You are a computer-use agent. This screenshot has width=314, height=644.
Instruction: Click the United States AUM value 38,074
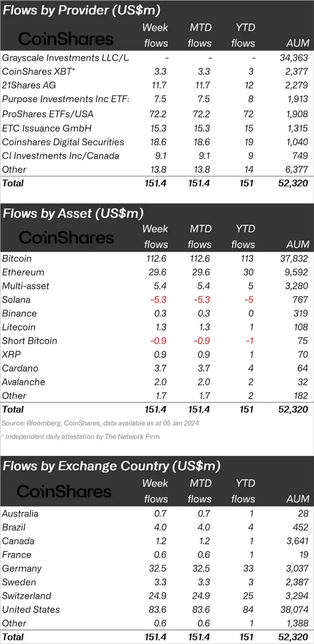(x=293, y=610)
